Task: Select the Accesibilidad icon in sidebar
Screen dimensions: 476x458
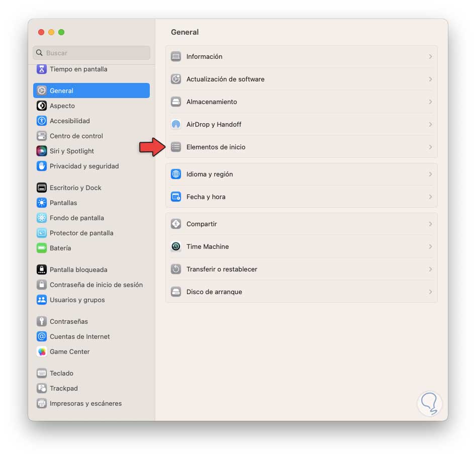Action: pyautogui.click(x=42, y=121)
